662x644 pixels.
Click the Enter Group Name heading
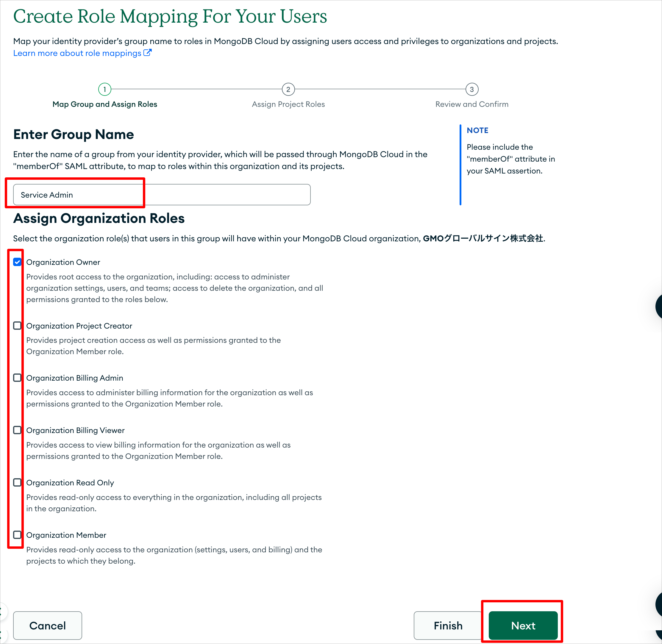tap(74, 134)
